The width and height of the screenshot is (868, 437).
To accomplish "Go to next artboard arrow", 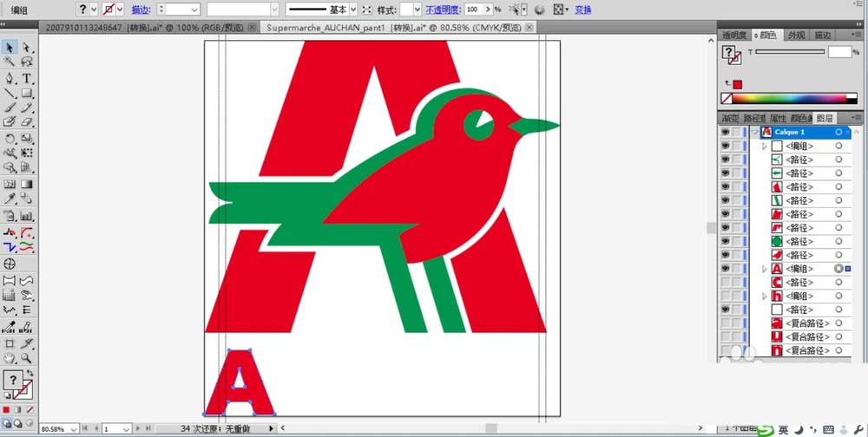I will [138, 428].
